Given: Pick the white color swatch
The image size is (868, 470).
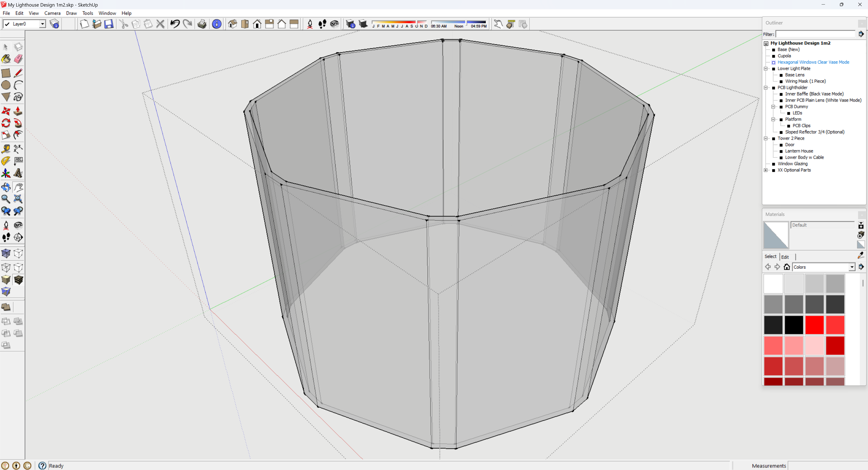Looking at the screenshot, I should coord(773,283).
